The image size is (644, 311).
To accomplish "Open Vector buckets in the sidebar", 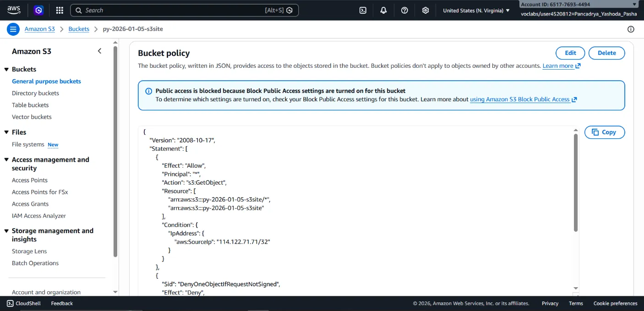I will (32, 117).
